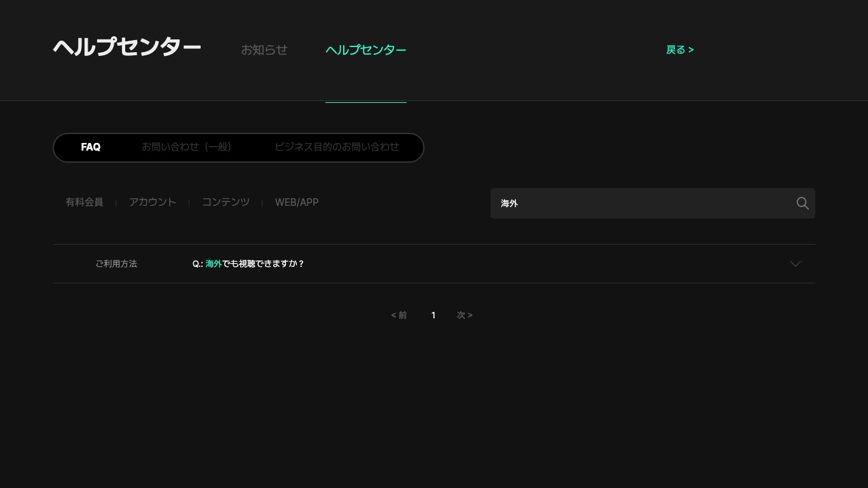Select the FAQ pill tab
This screenshot has width=868, height=488.
[x=91, y=147]
